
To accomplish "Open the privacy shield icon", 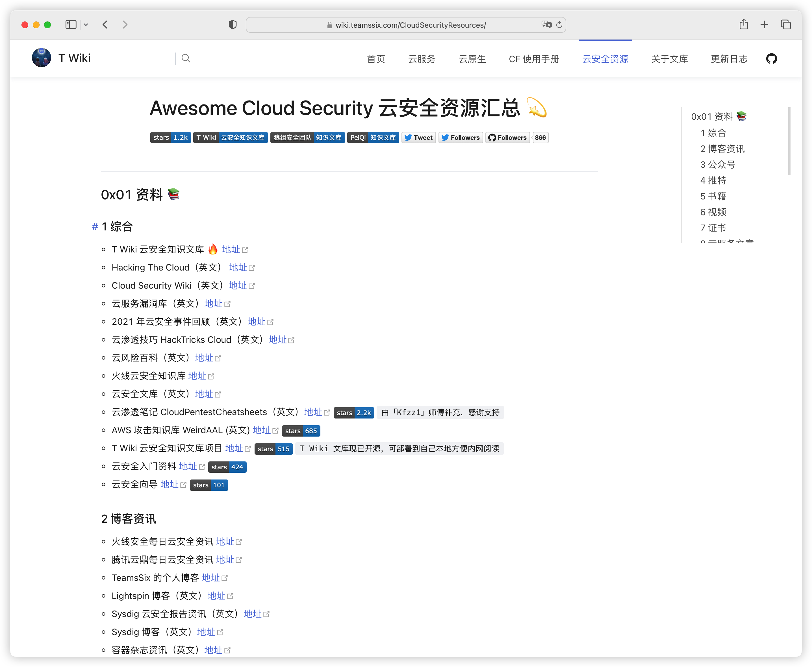I will pos(233,25).
